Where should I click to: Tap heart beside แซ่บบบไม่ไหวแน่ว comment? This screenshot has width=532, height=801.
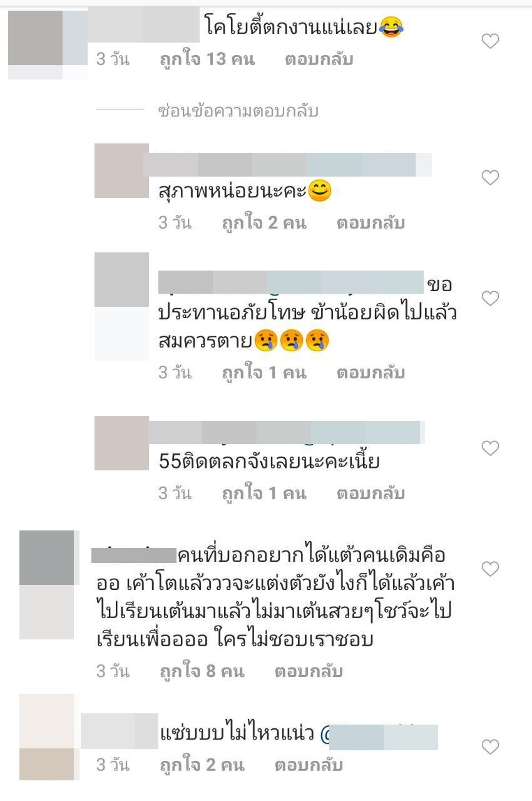click(490, 747)
